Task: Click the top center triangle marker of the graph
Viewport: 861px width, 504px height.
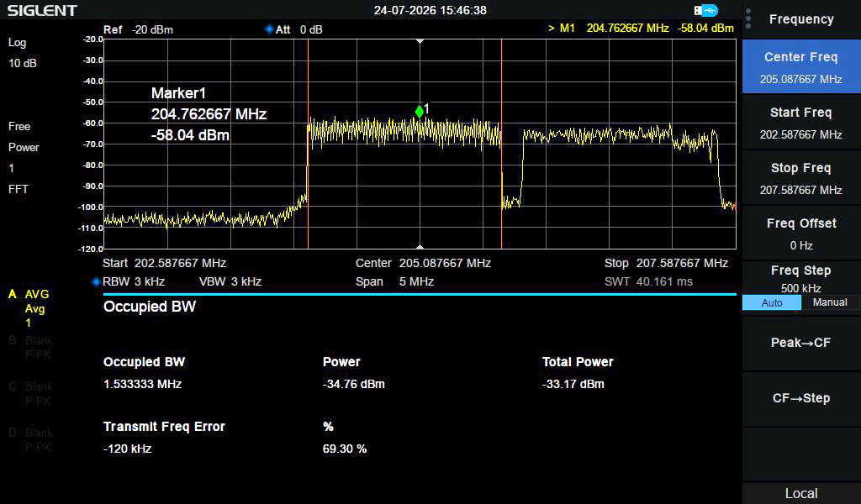Action: click(x=420, y=41)
